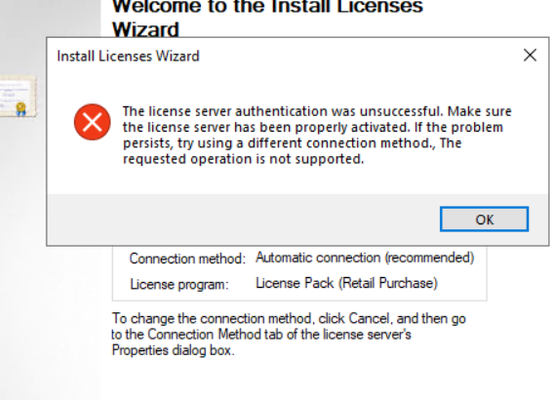Screen dimensions: 550x400
Task: Click the 'License program:' label
Action: click(x=179, y=284)
